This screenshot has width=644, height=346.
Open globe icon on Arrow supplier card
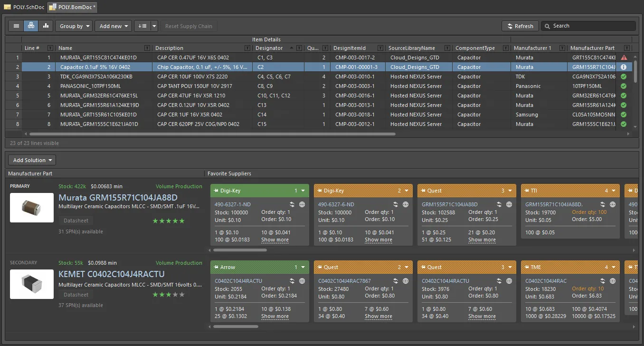(x=302, y=281)
